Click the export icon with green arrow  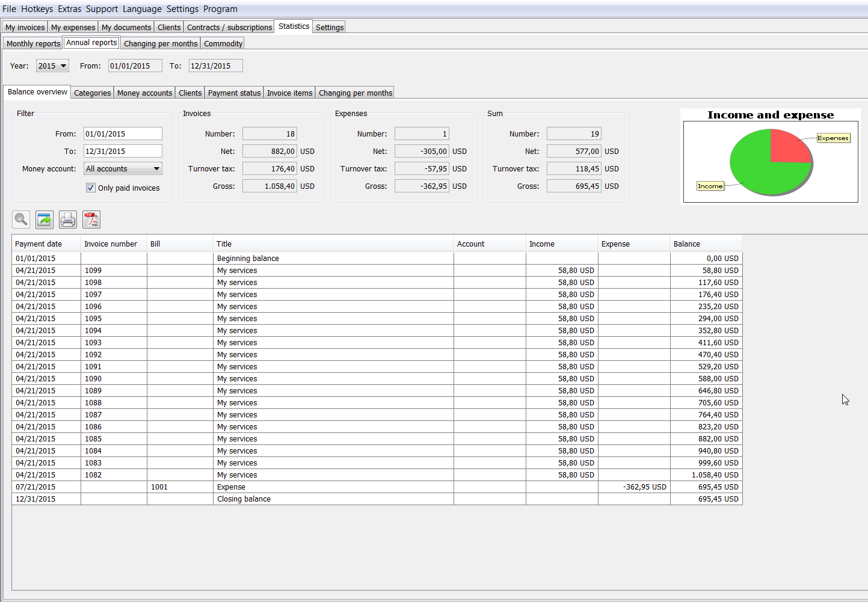click(45, 220)
